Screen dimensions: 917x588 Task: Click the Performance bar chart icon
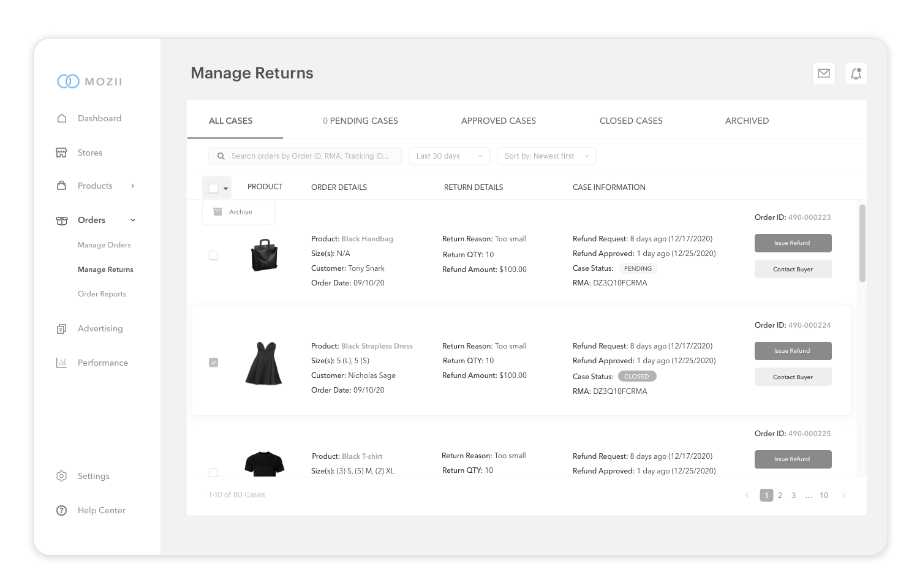61,363
